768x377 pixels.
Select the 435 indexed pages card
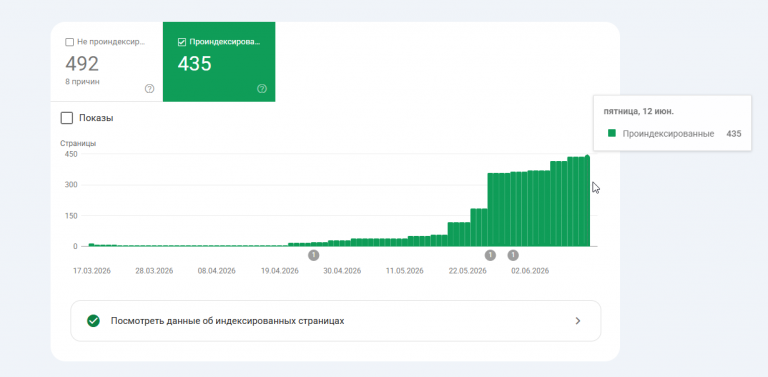point(219,62)
